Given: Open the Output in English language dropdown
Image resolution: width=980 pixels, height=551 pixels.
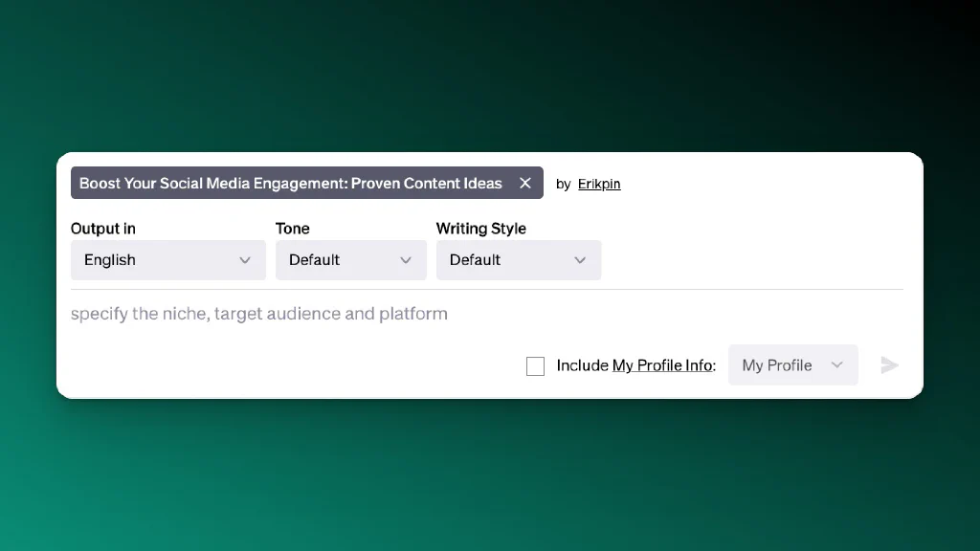Looking at the screenshot, I should coord(168,260).
